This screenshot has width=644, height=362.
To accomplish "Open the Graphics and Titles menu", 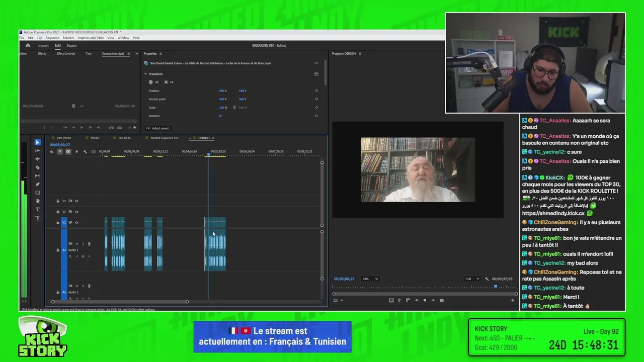I will click(x=91, y=38).
